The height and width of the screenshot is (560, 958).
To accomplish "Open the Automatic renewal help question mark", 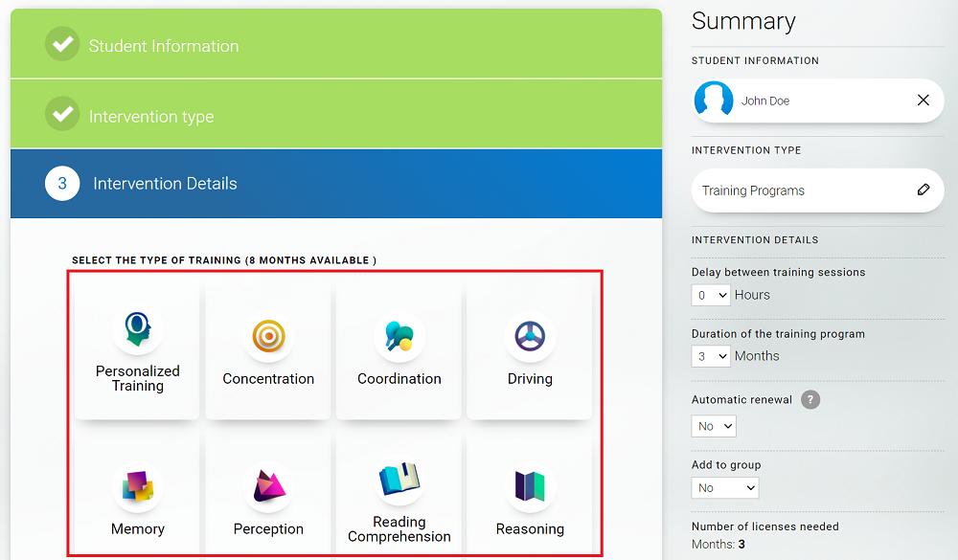I will [x=810, y=399].
